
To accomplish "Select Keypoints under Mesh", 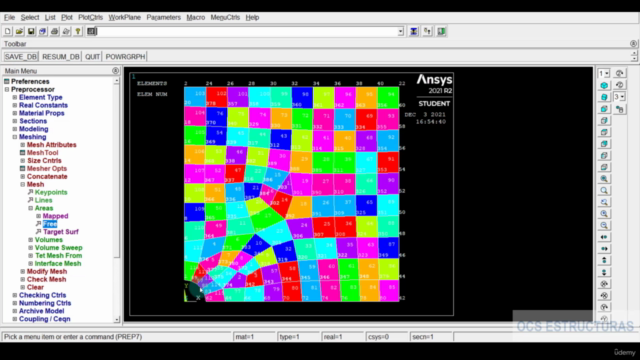I will pos(51,192).
